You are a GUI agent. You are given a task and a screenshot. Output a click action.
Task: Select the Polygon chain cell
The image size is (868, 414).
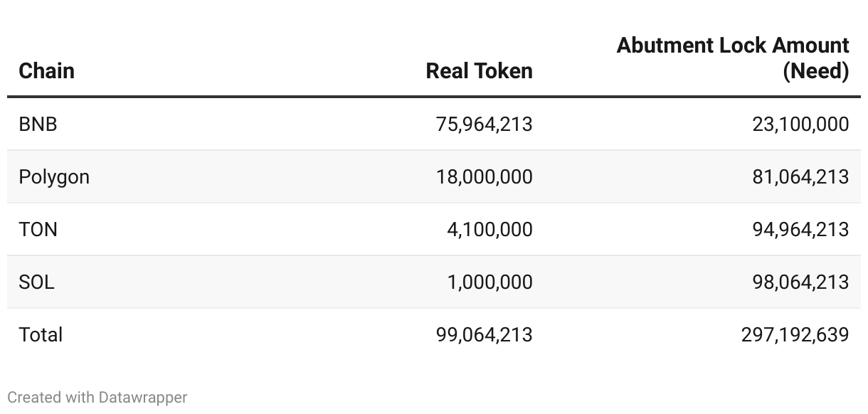click(54, 177)
